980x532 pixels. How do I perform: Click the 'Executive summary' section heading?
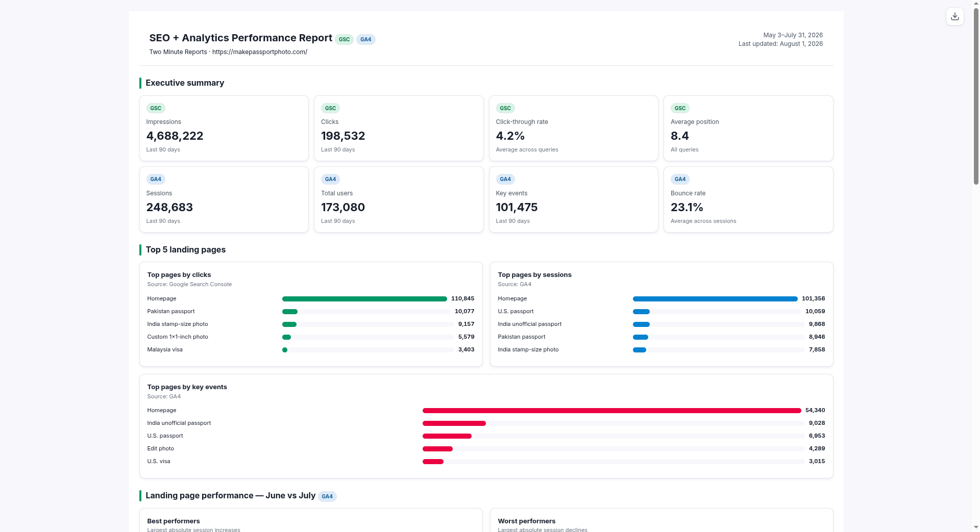(185, 83)
